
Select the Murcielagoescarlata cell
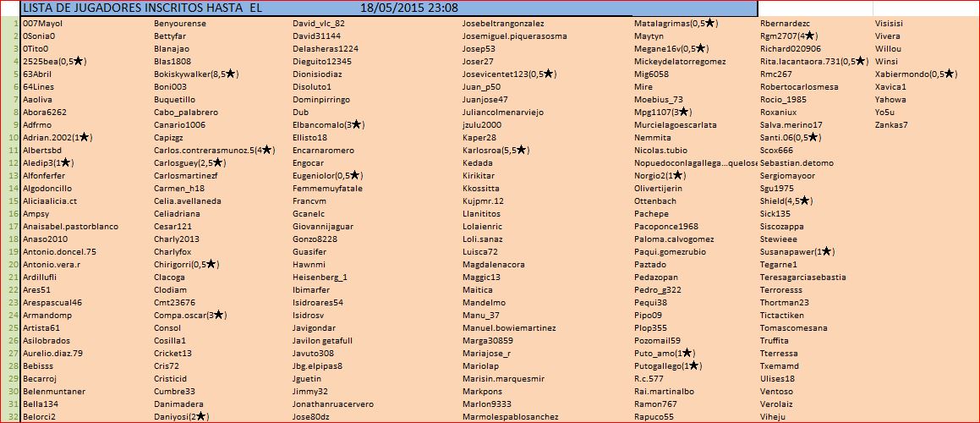675,124
